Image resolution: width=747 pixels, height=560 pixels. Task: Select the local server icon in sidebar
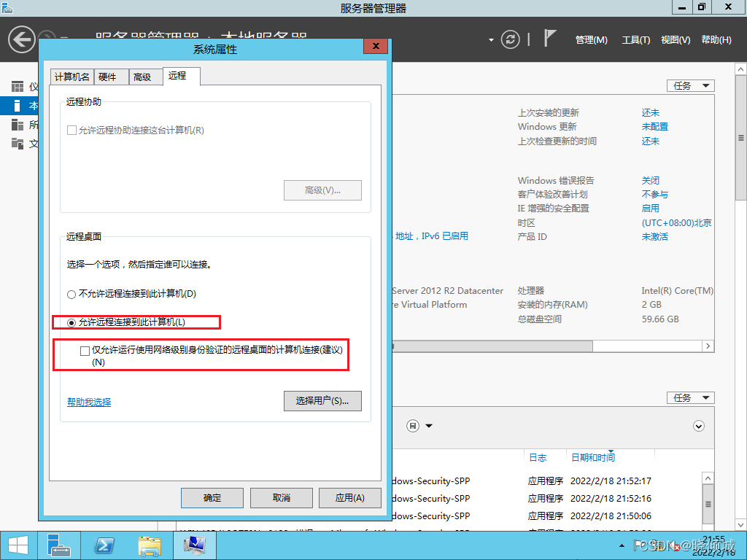18,106
